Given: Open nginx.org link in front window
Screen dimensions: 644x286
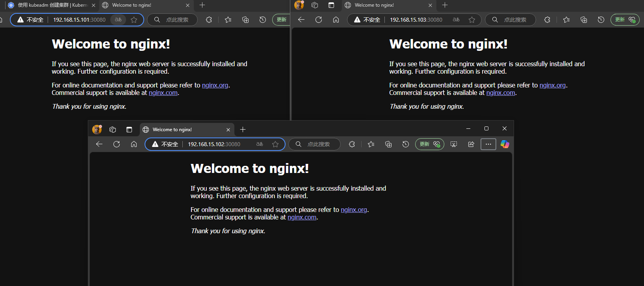Looking at the screenshot, I should 354,210.
